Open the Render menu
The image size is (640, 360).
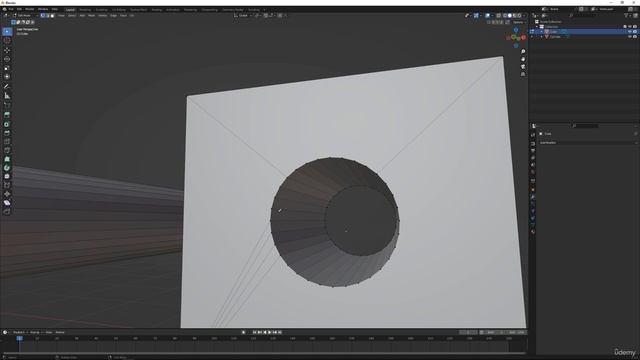click(x=30, y=9)
